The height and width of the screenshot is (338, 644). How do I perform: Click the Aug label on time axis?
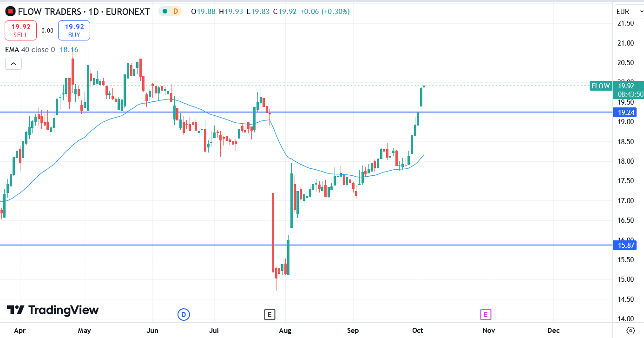pos(285,331)
